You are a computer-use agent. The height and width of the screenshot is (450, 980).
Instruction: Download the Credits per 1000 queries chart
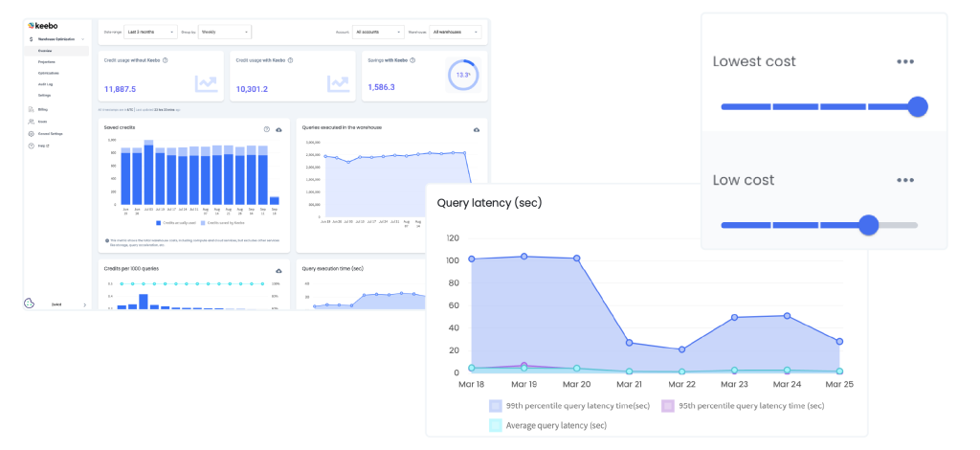coord(278,271)
